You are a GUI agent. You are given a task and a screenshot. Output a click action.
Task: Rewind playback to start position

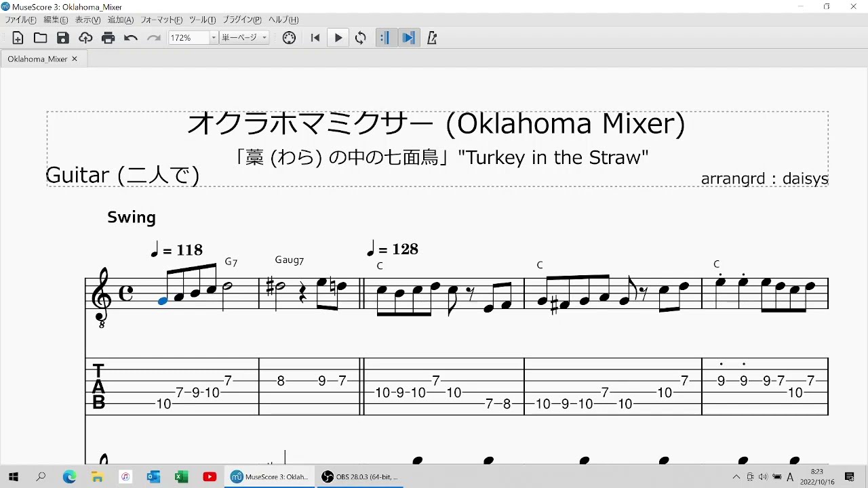315,38
